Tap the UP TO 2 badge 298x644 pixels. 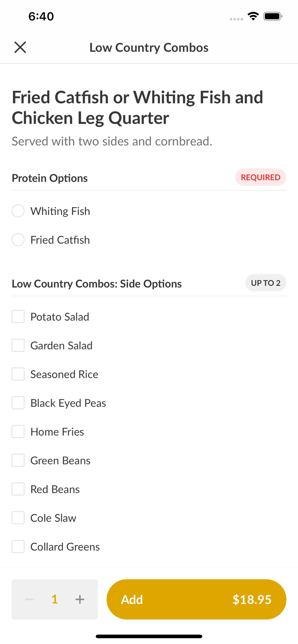pyautogui.click(x=265, y=283)
